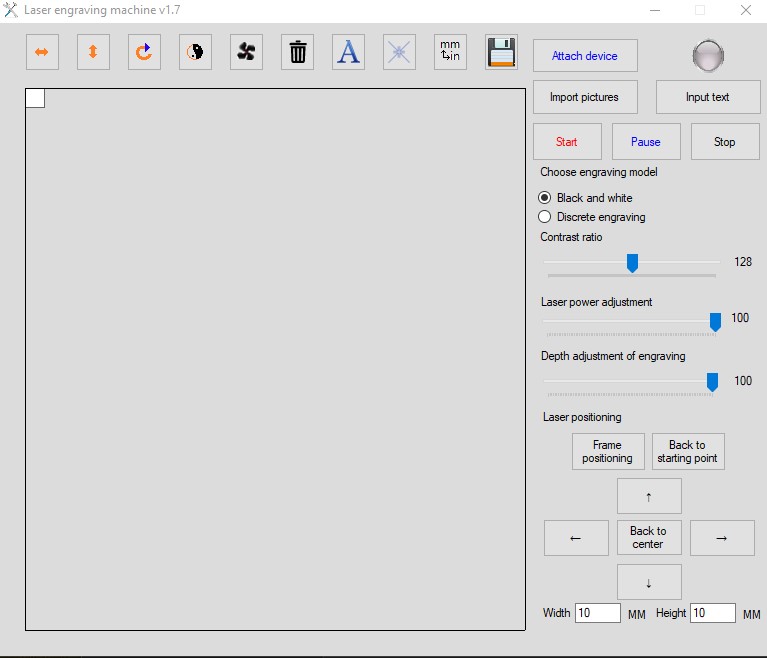Screen dimensions: 767x658
Task: Click the Height input field
Action: click(713, 613)
